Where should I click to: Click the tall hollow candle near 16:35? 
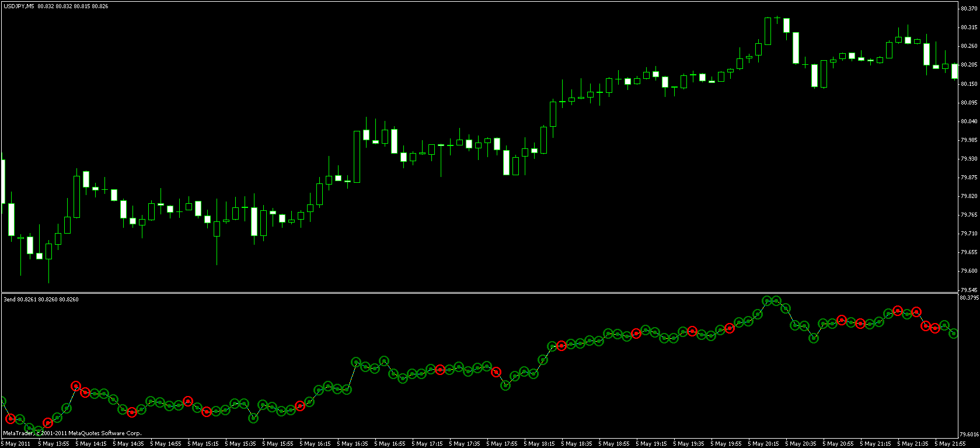click(x=357, y=157)
